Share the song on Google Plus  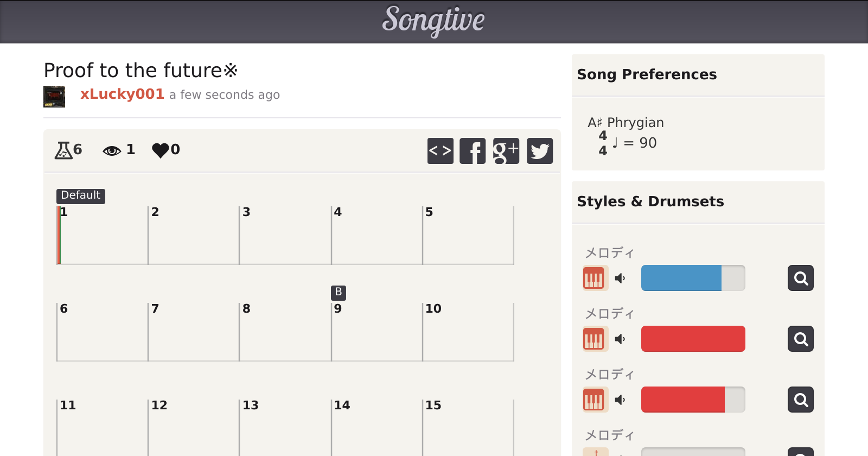click(506, 151)
